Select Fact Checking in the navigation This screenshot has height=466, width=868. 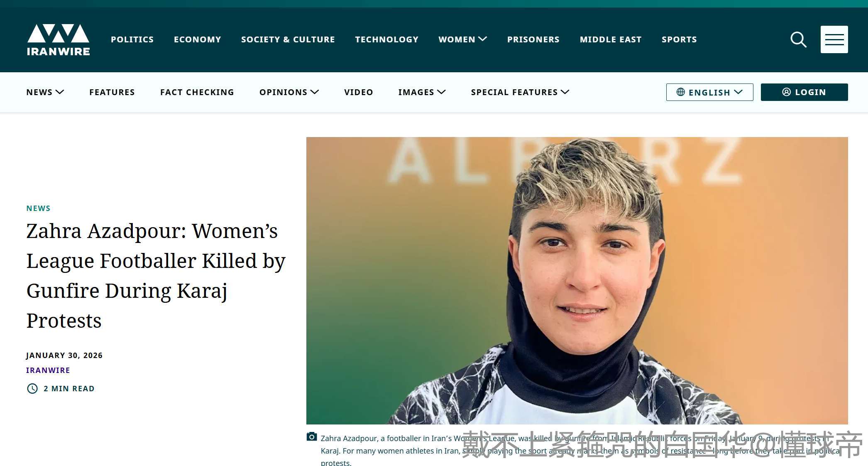tap(197, 92)
